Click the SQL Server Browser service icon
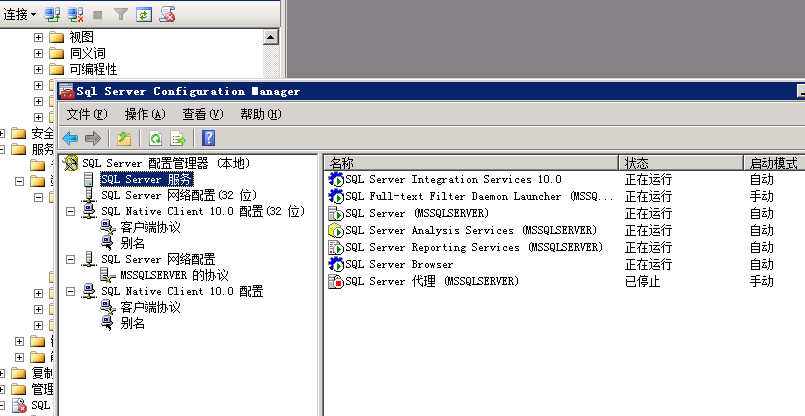The image size is (805, 416). pos(336,264)
